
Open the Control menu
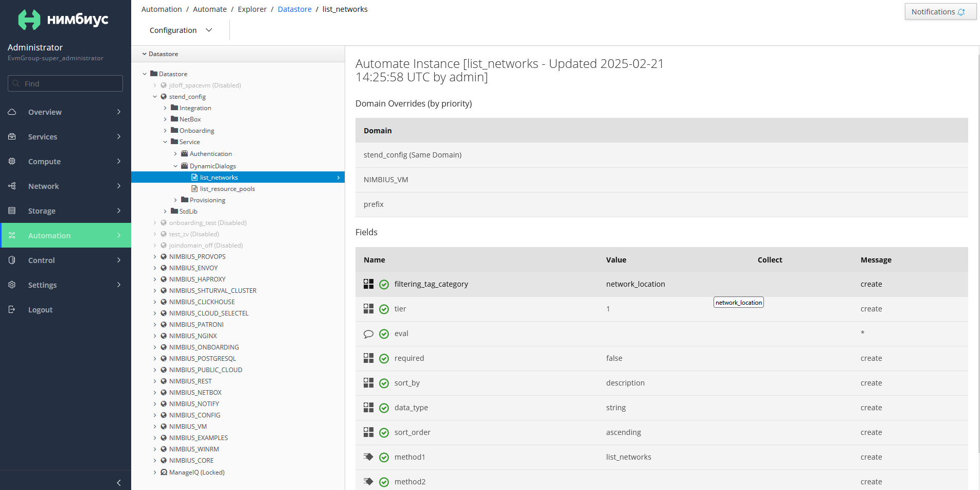click(65, 260)
